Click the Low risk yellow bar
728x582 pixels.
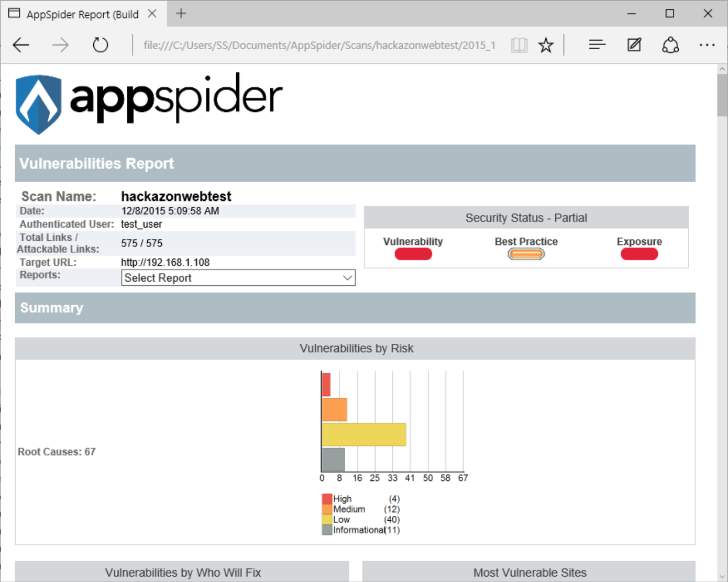click(x=364, y=434)
